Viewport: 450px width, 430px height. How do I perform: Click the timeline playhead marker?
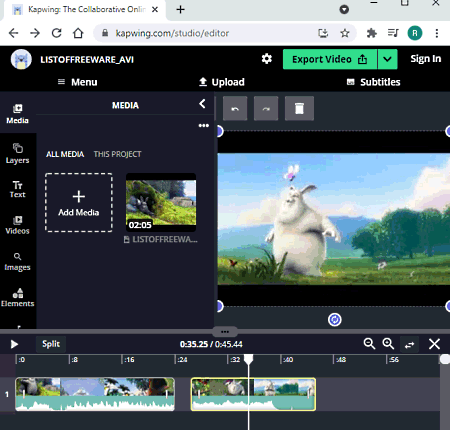pyautogui.click(x=249, y=359)
